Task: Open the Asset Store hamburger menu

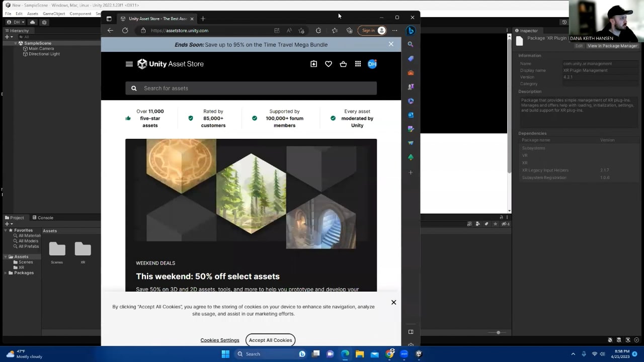Action: 129,64
